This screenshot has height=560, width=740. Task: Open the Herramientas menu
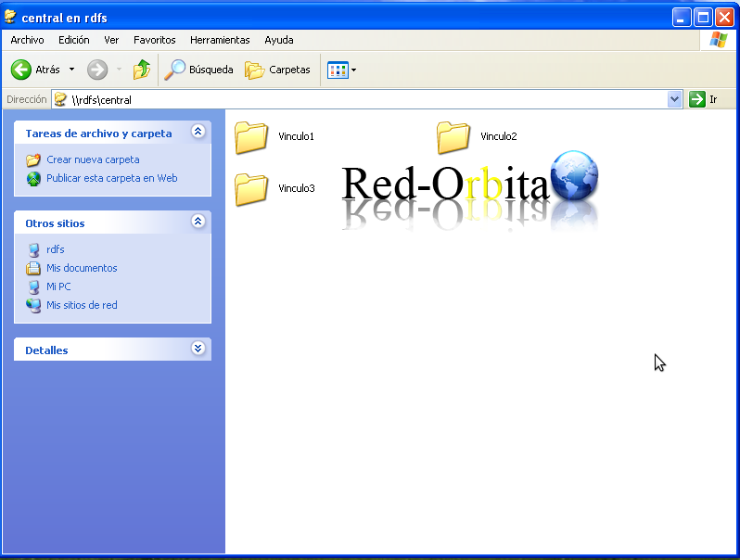pyautogui.click(x=220, y=40)
